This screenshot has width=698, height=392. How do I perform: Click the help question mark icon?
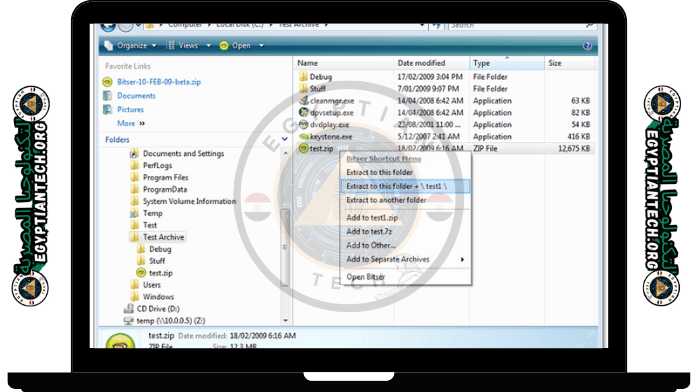tap(587, 45)
